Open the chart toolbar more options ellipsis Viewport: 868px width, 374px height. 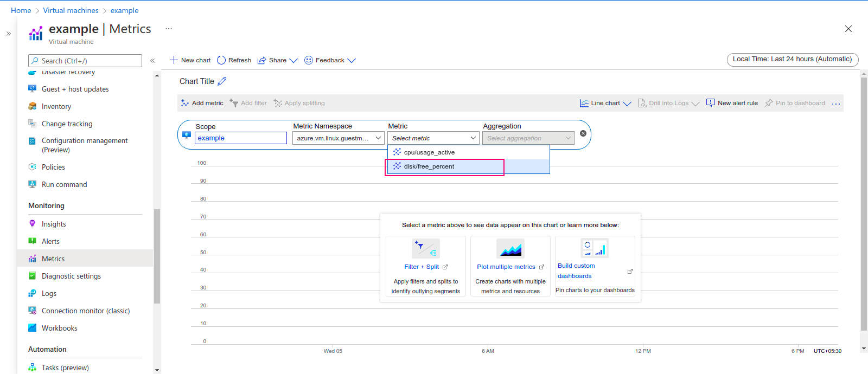click(x=836, y=104)
